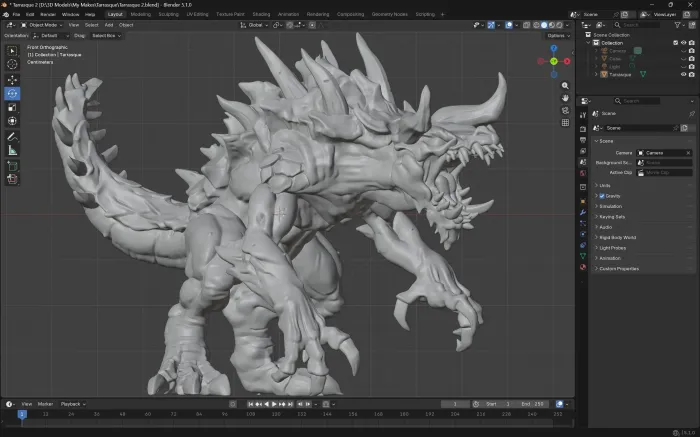Screen dimensions: 700x437
Task: Open the Material properties tab
Action: 583,267
